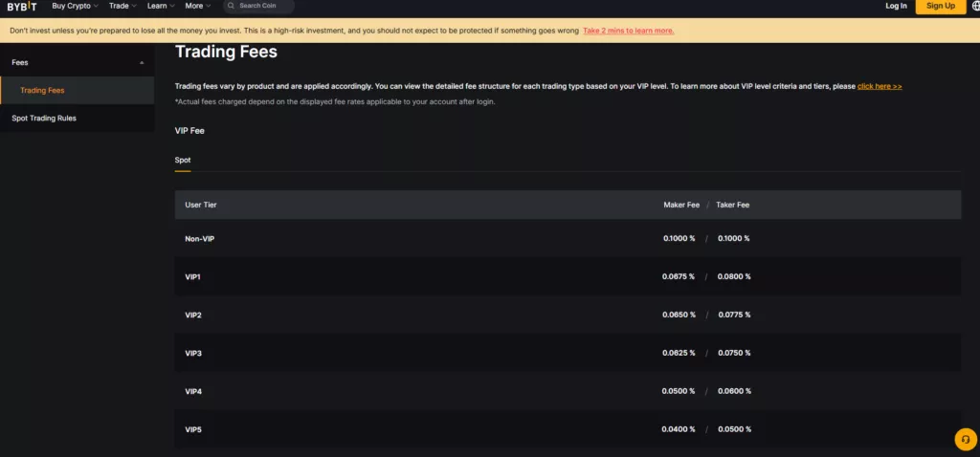Open the More dropdown menu

197,6
